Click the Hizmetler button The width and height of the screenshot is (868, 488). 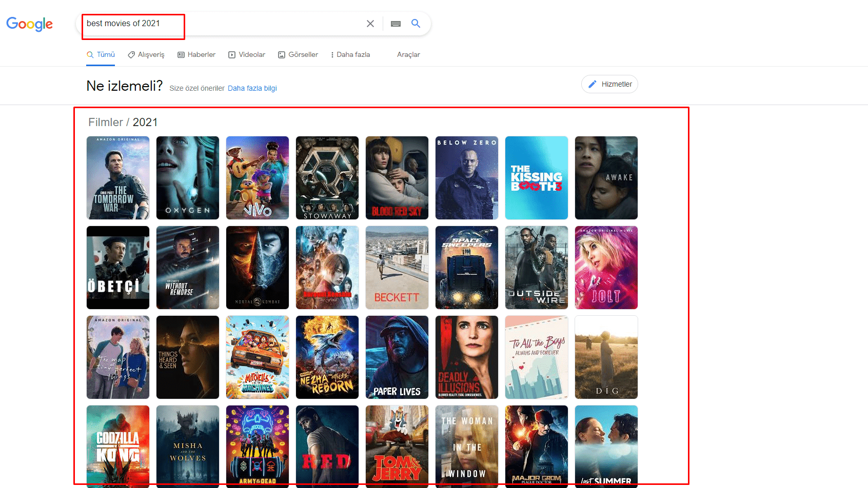point(609,84)
